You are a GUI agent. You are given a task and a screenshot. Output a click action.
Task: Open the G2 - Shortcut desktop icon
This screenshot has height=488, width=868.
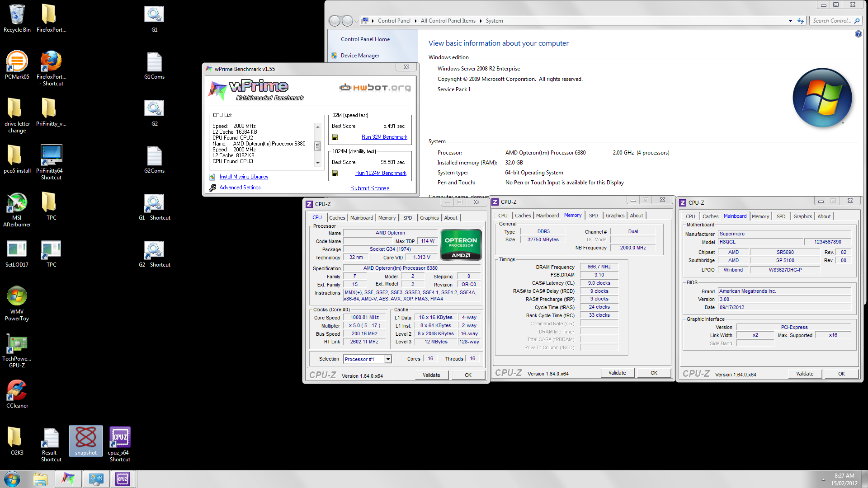click(155, 253)
